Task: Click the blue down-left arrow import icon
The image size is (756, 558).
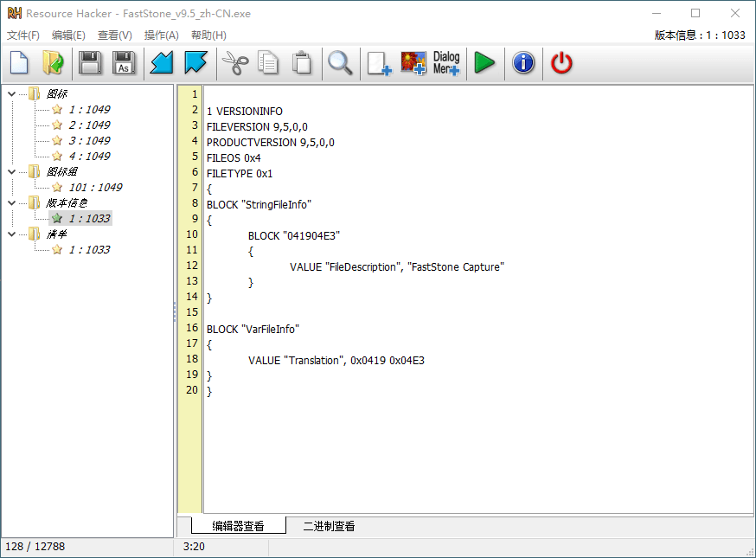Action: [x=162, y=62]
